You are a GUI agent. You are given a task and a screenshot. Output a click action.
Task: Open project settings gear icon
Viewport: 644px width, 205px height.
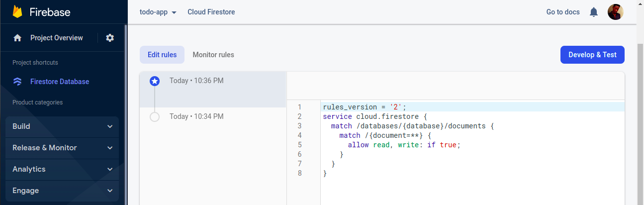pos(110,38)
